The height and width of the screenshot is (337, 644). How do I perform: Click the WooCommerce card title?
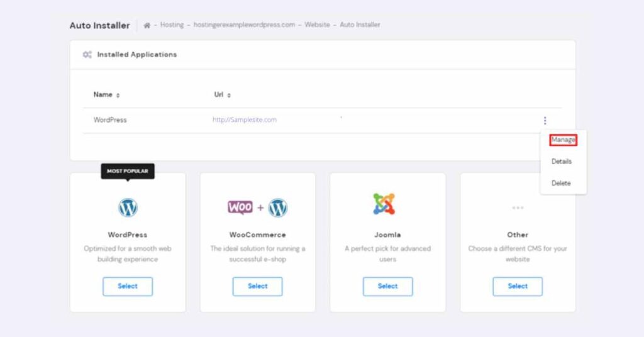point(257,235)
